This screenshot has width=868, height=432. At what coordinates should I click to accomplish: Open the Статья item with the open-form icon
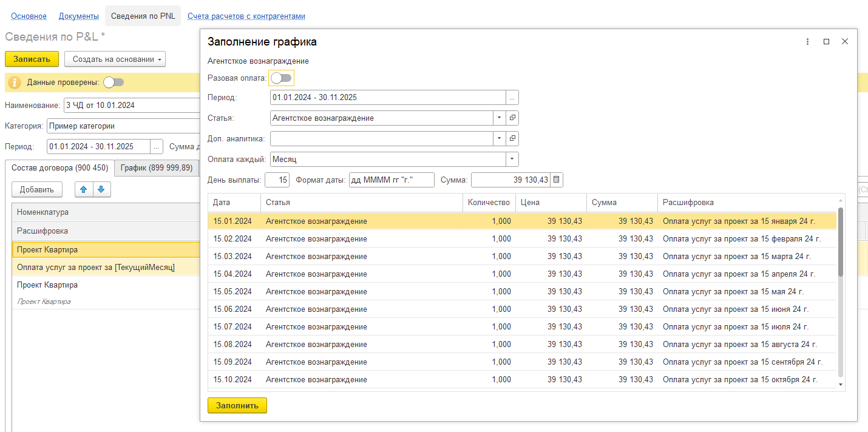[x=512, y=118]
